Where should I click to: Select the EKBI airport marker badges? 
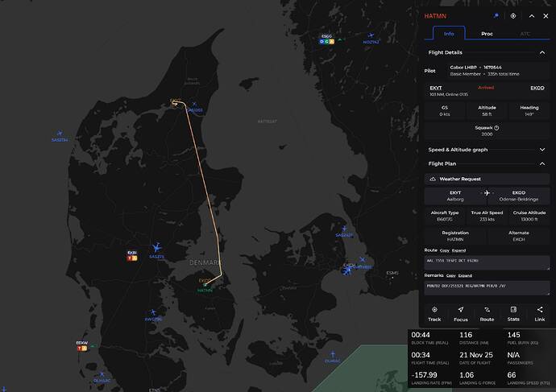(132, 258)
